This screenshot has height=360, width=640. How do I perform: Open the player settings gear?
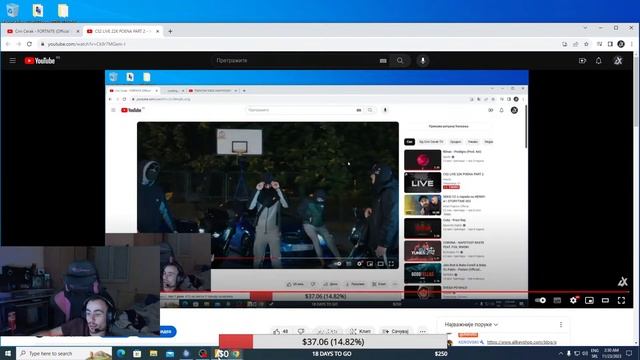(573, 300)
